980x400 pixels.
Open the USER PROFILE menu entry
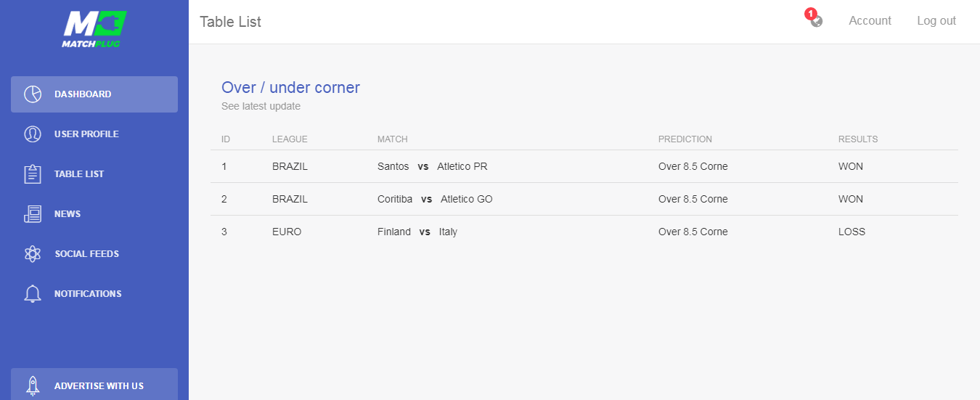click(x=94, y=134)
